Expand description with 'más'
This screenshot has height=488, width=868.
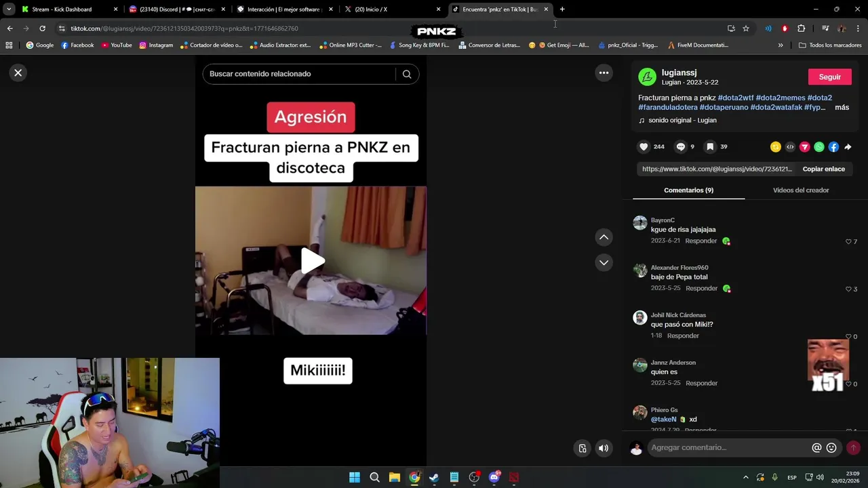842,107
